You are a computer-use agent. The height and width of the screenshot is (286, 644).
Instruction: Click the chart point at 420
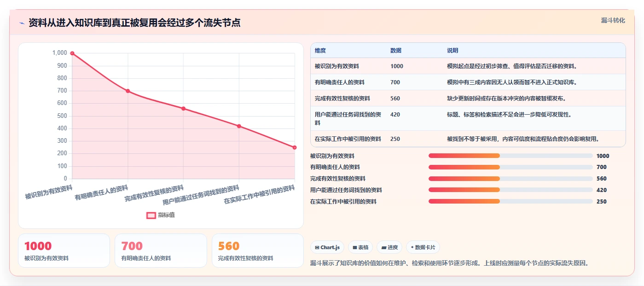click(x=239, y=126)
